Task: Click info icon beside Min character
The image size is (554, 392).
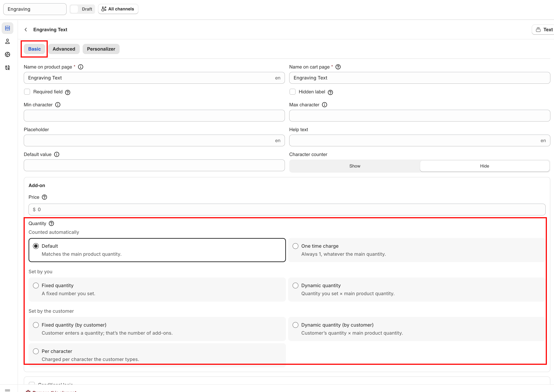Action: click(58, 105)
